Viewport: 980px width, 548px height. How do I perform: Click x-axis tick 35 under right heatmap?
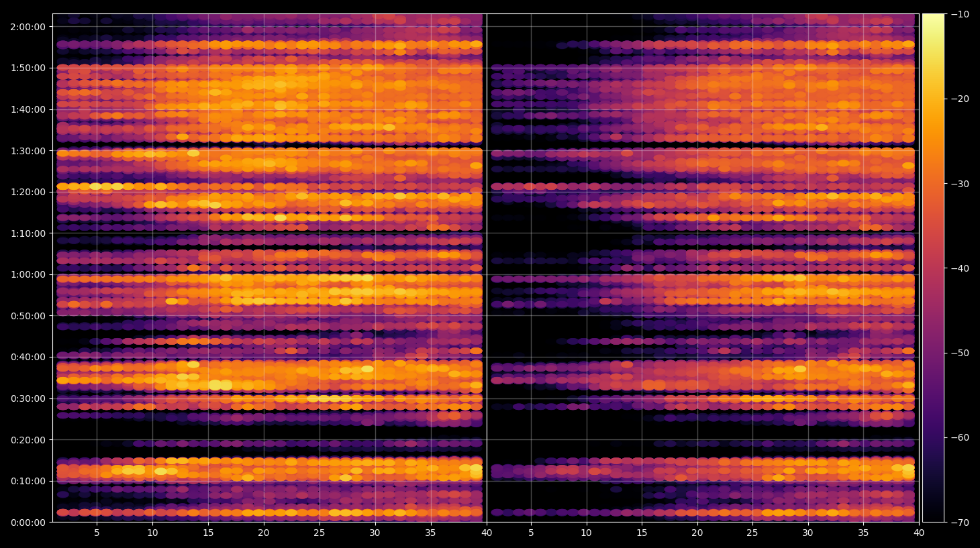(x=863, y=533)
